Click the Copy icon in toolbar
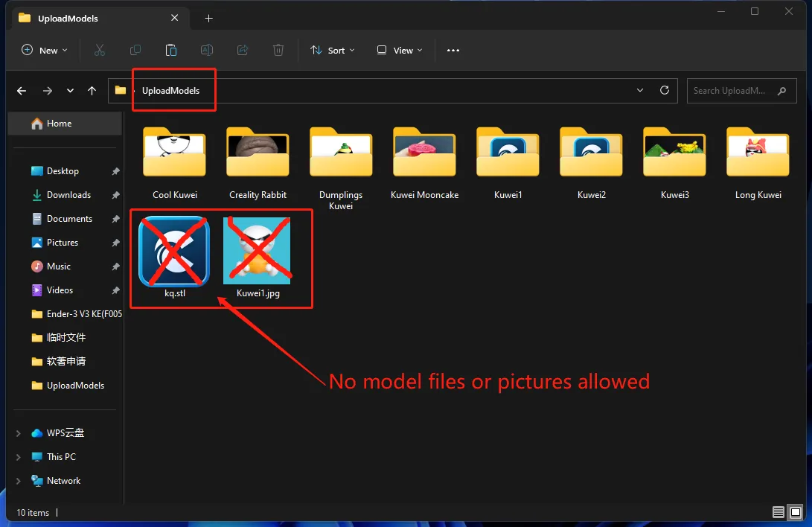 [135, 50]
